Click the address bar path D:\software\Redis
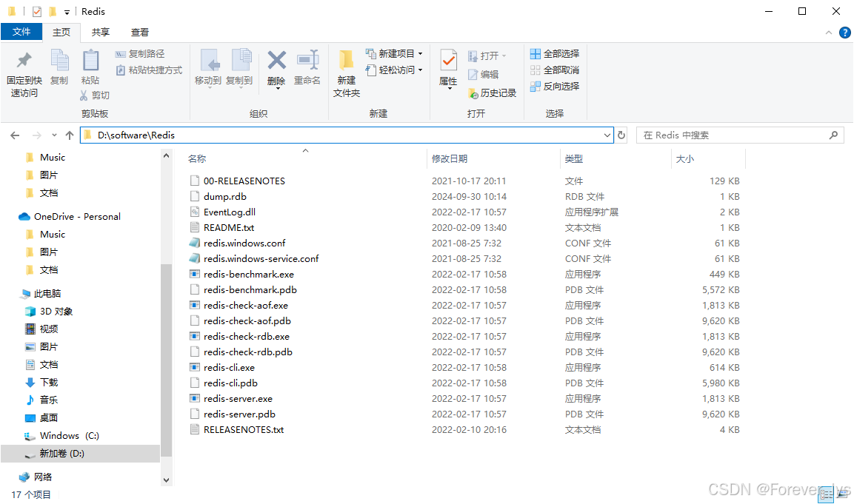Viewport: 854px width, 504px height. 136,135
